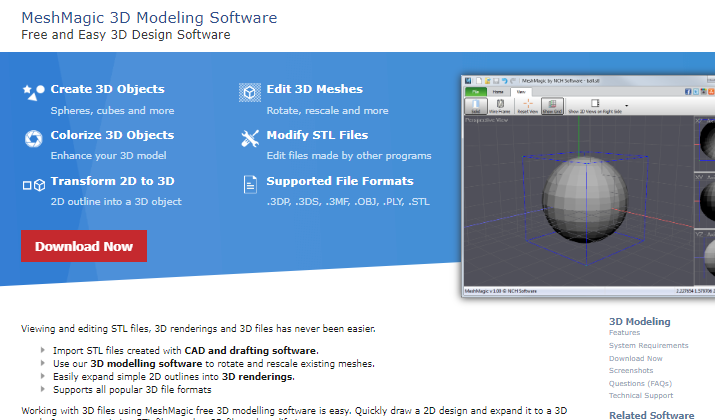Select the Solid view icon in MeshMagic screenshot

tap(476, 106)
